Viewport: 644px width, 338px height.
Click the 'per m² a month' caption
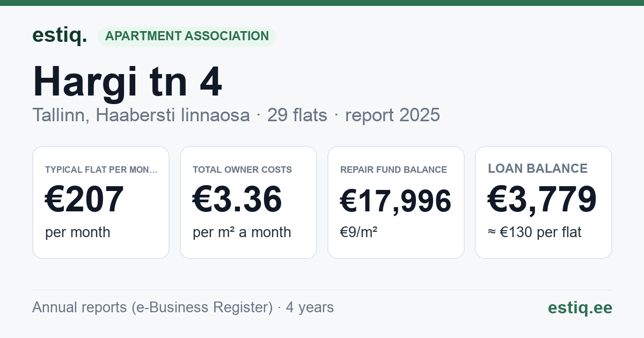(242, 232)
